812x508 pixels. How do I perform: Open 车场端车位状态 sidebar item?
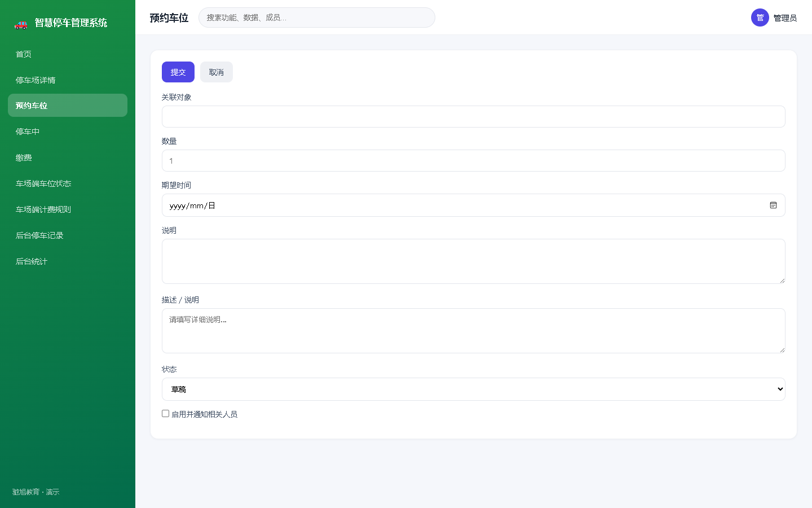[x=68, y=183]
